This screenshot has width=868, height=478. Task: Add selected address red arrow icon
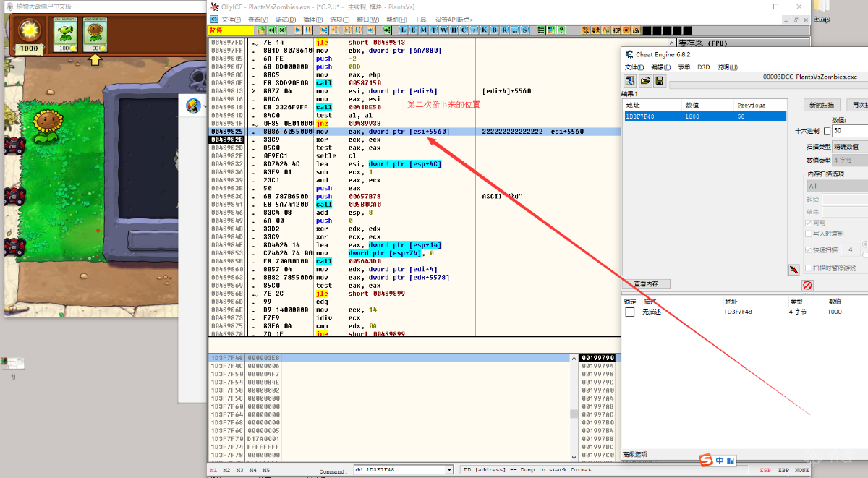pyautogui.click(x=794, y=269)
